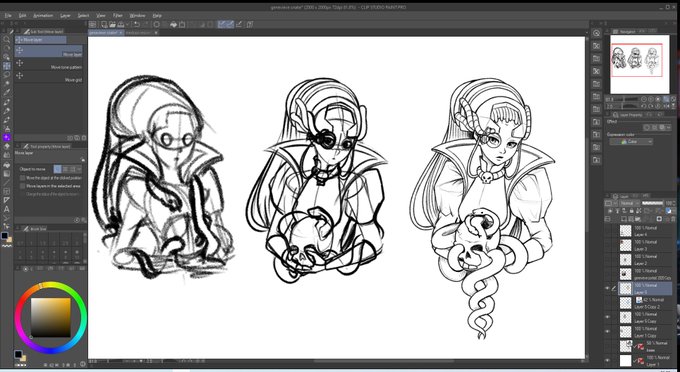Screen dimensions: 680x372
Task: Check 'Move the object at the clicked position'
Action: 22,178
